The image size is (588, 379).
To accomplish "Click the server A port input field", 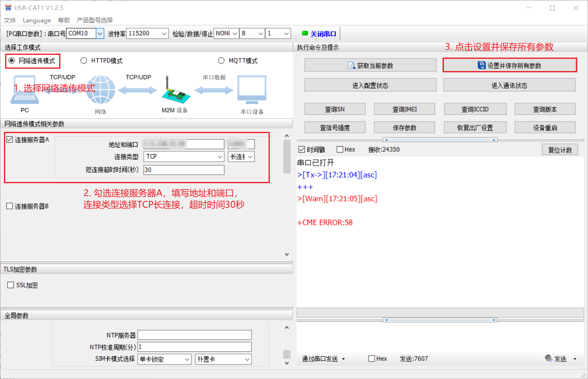I will (x=241, y=144).
